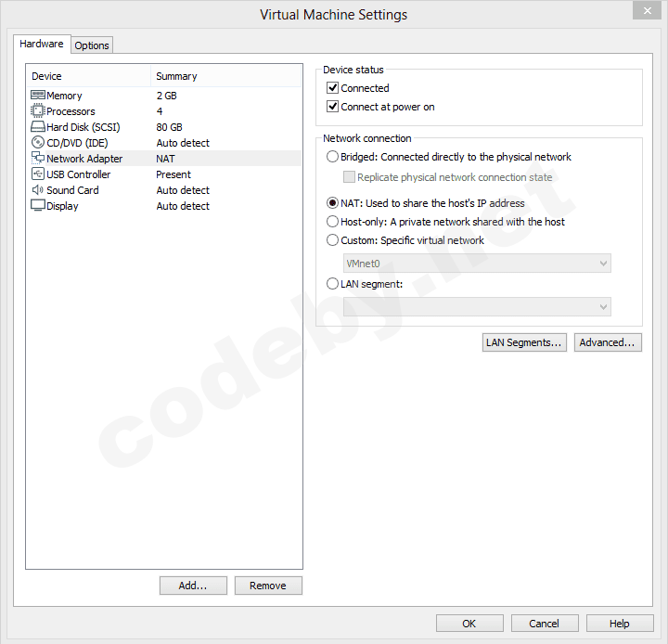This screenshot has height=644, width=668.
Task: Remove the selected device
Action: (268, 586)
